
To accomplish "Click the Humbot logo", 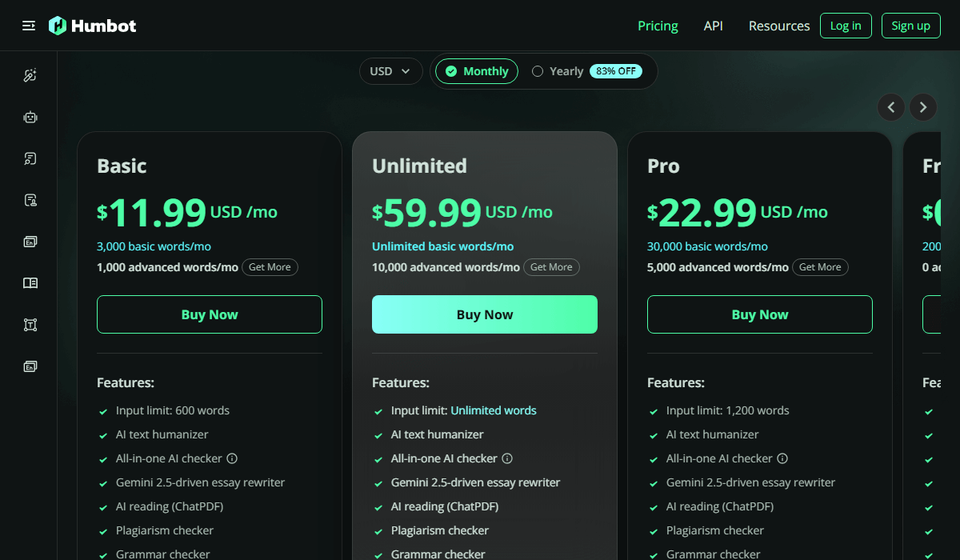I will click(92, 26).
